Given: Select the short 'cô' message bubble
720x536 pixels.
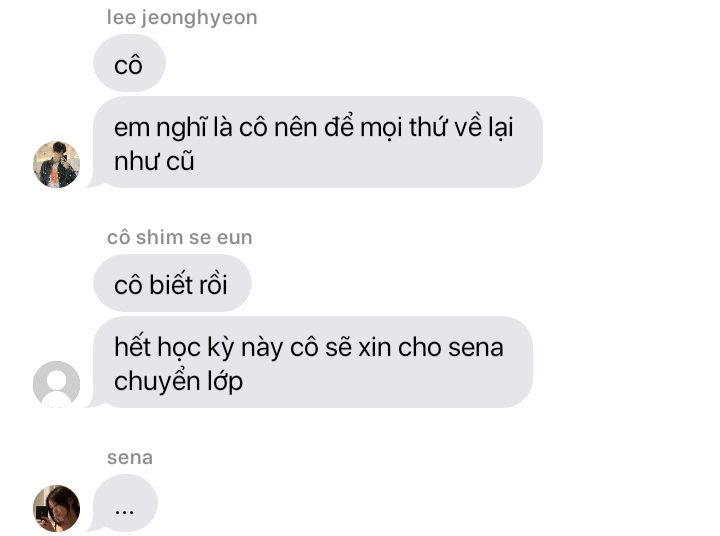Looking at the screenshot, I should click(x=129, y=63).
